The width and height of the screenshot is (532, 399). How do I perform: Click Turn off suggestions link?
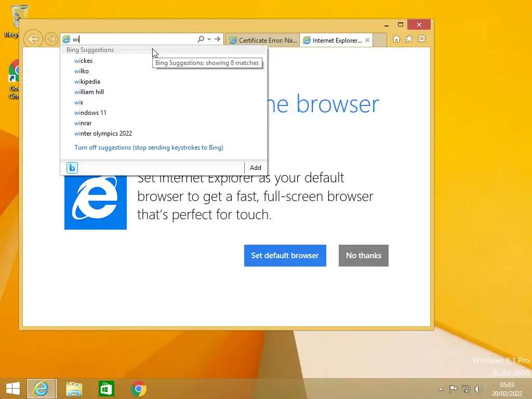click(149, 148)
